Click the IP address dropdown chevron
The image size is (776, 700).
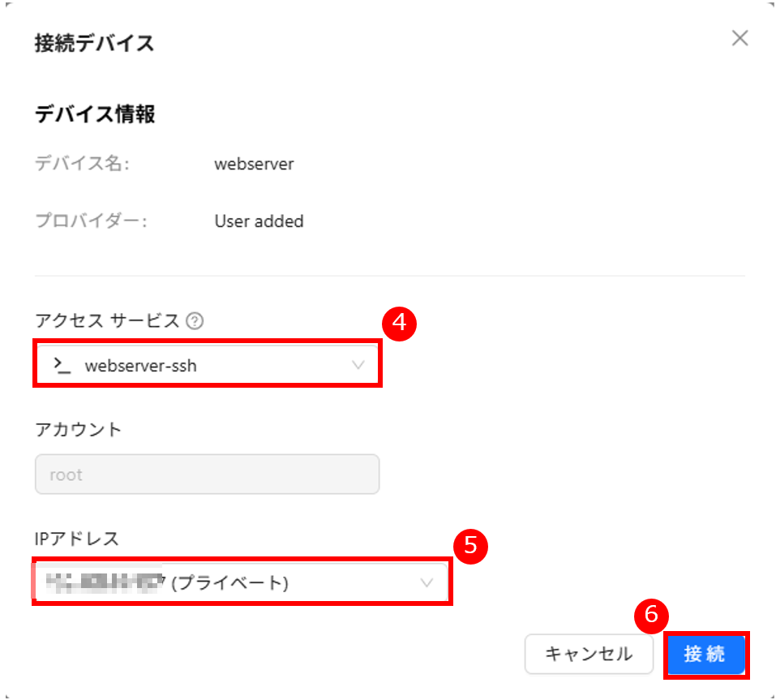(x=427, y=582)
